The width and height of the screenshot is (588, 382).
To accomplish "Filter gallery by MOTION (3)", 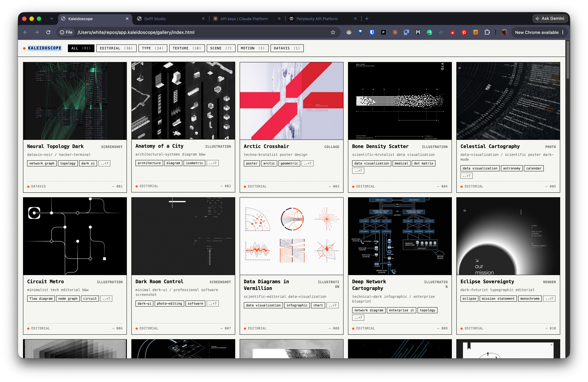I will coord(253,48).
